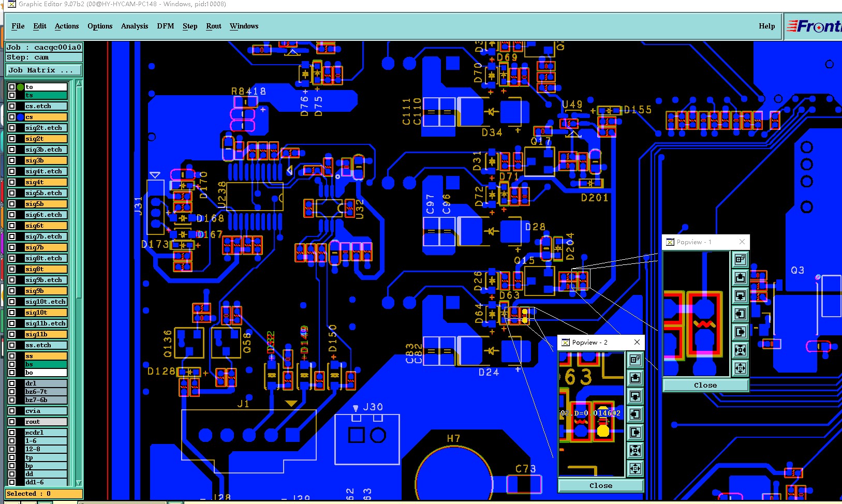Open the Step menu
This screenshot has height=504, width=842.
(x=190, y=26)
